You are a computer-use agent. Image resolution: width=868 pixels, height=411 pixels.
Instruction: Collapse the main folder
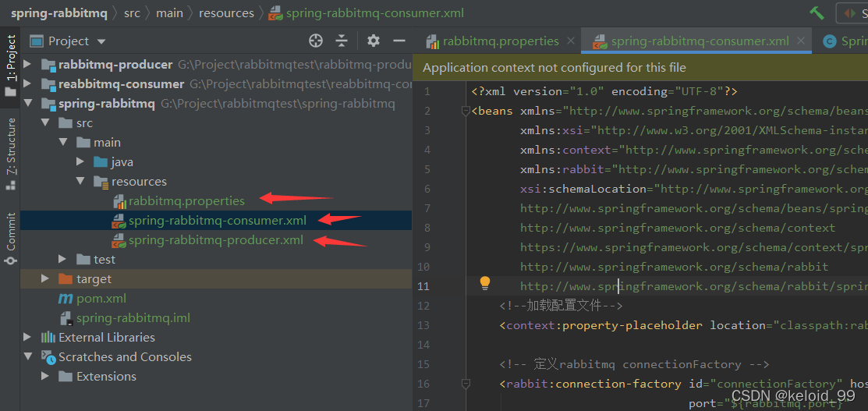(x=63, y=143)
